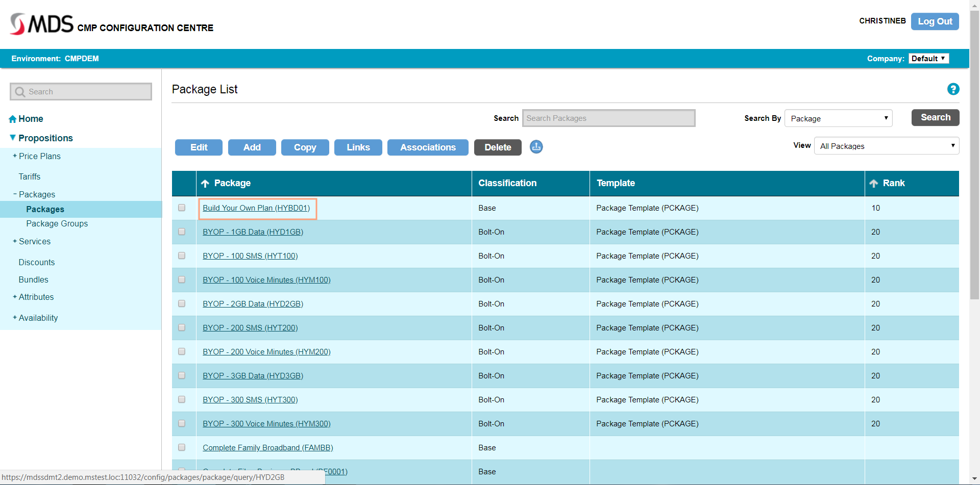Open the Bundles menu item
This screenshot has height=485, width=980.
pos(34,279)
